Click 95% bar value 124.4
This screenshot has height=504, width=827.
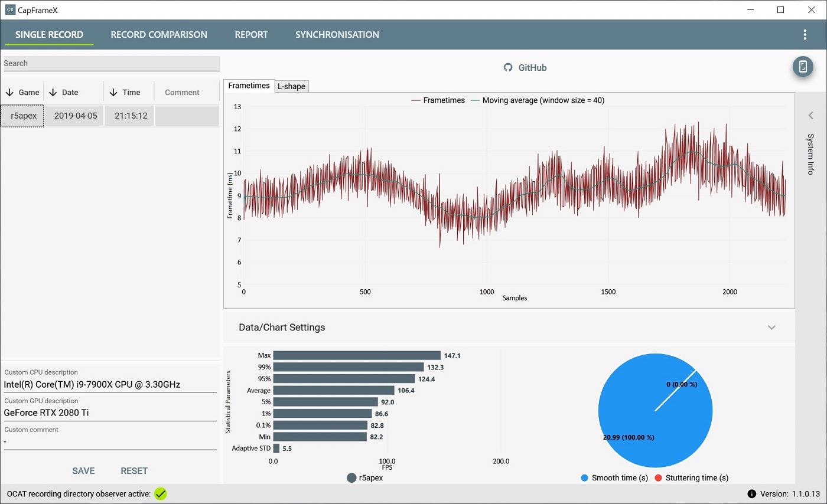[426, 379]
